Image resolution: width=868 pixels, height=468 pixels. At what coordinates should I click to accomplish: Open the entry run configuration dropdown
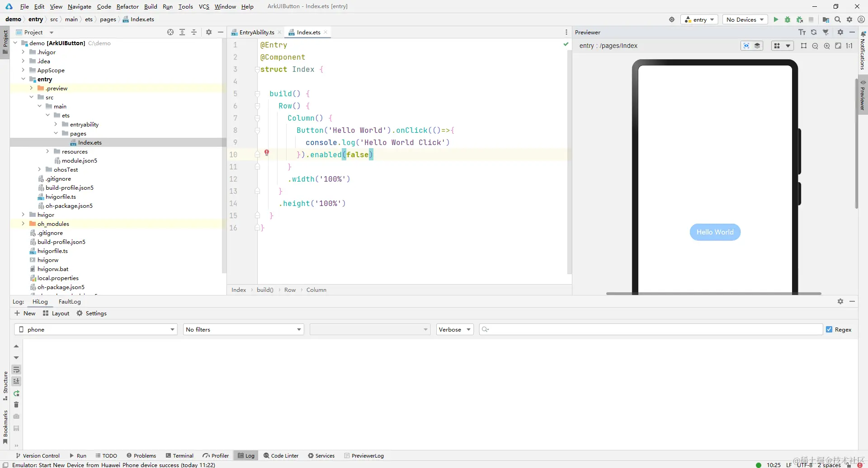(x=699, y=19)
